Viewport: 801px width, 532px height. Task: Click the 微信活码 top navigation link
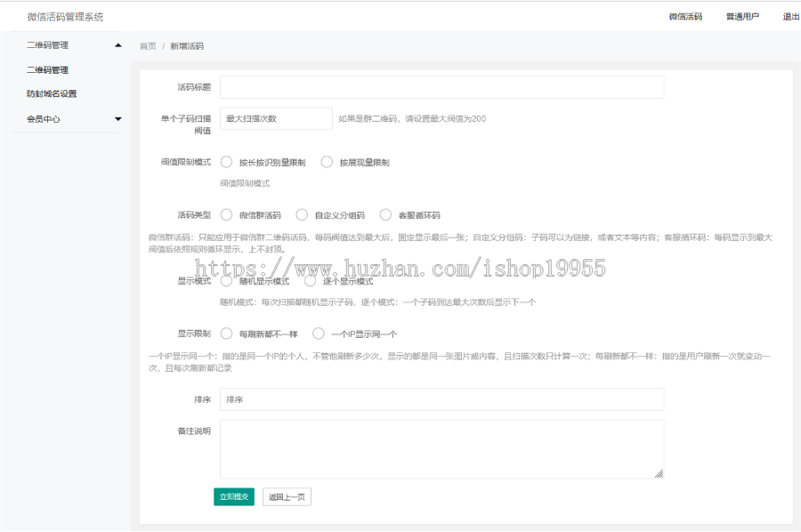[685, 17]
